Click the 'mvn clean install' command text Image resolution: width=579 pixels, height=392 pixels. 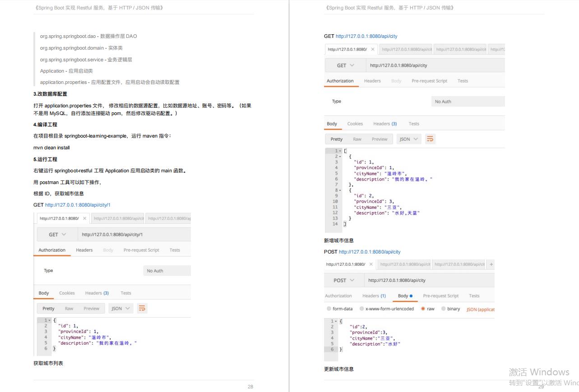point(51,148)
